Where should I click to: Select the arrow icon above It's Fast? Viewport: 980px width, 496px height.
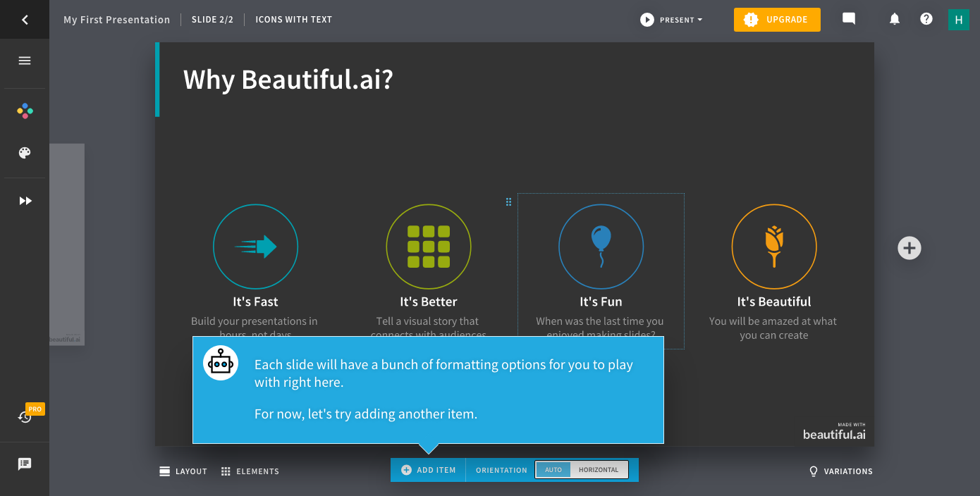pyautogui.click(x=256, y=247)
